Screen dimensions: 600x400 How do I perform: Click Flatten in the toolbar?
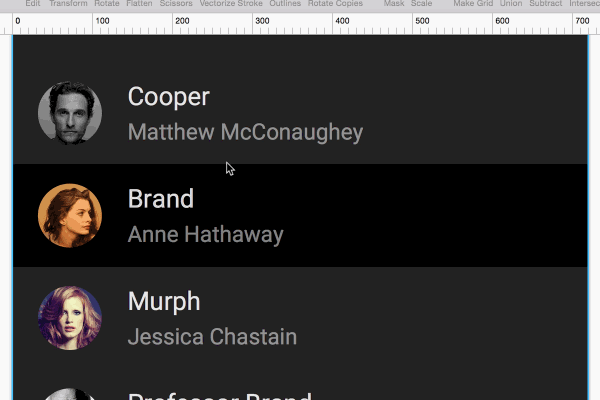[140, 4]
